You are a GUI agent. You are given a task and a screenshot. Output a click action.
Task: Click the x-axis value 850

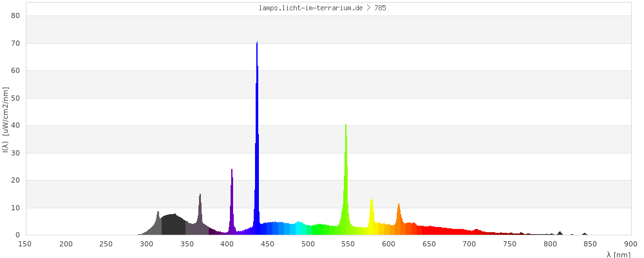pyautogui.click(x=590, y=244)
